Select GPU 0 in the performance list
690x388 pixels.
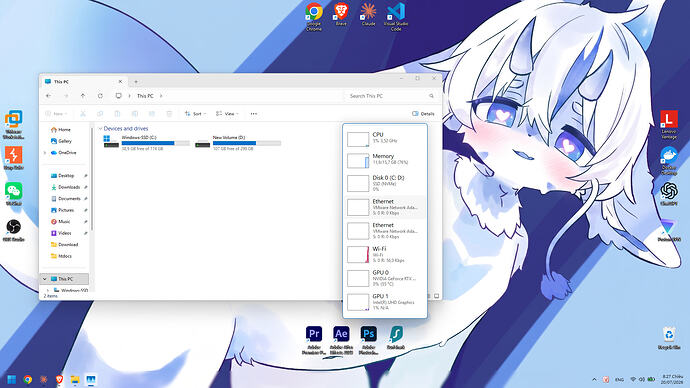385,278
